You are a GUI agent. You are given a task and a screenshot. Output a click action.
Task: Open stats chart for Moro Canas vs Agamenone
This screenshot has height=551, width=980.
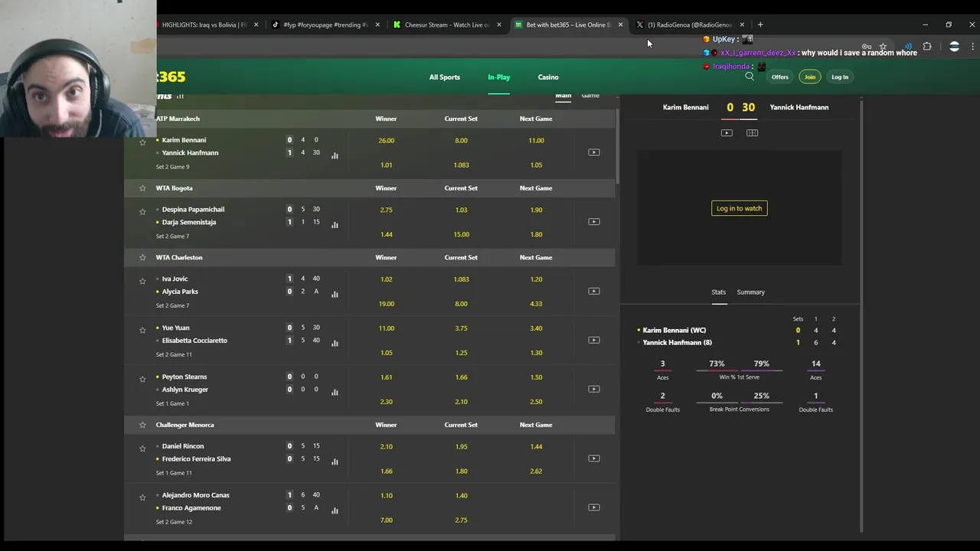pos(335,511)
